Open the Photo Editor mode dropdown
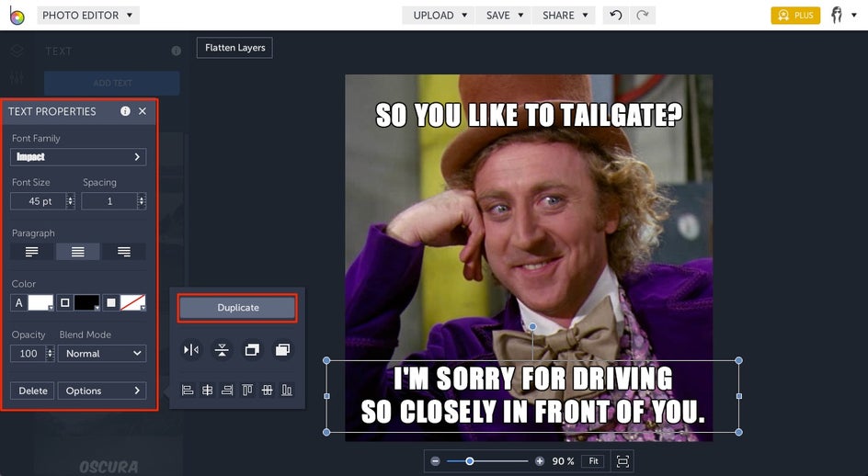This screenshot has height=476, width=868. click(x=88, y=15)
